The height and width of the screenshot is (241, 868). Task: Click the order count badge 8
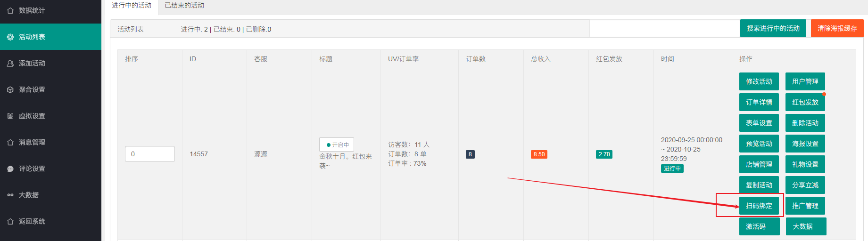click(470, 154)
